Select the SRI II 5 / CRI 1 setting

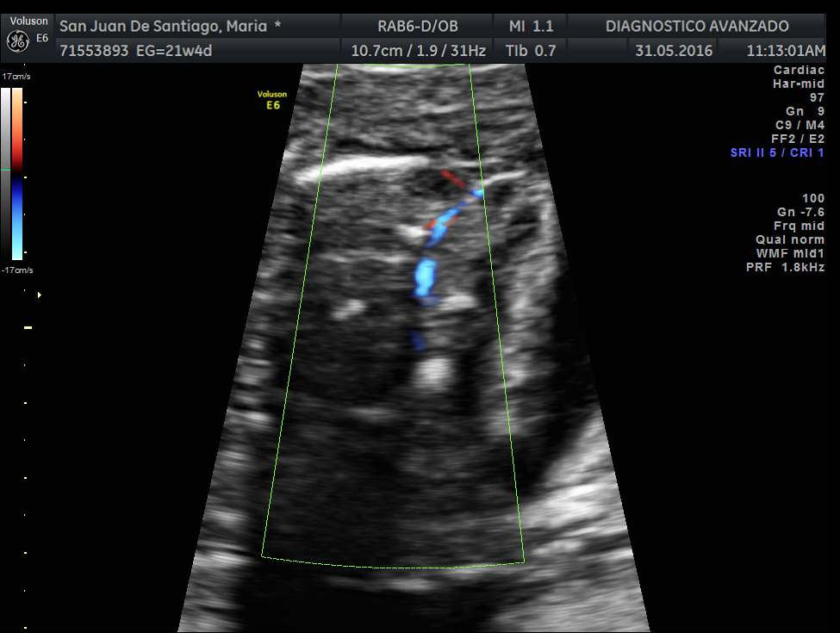tap(777, 152)
